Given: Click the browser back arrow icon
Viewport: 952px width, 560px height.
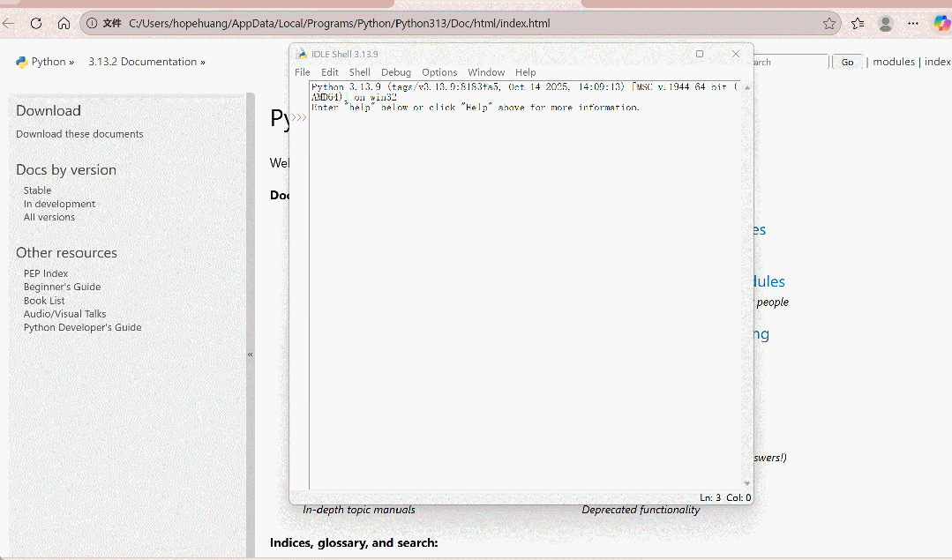Looking at the screenshot, I should tap(8, 24).
